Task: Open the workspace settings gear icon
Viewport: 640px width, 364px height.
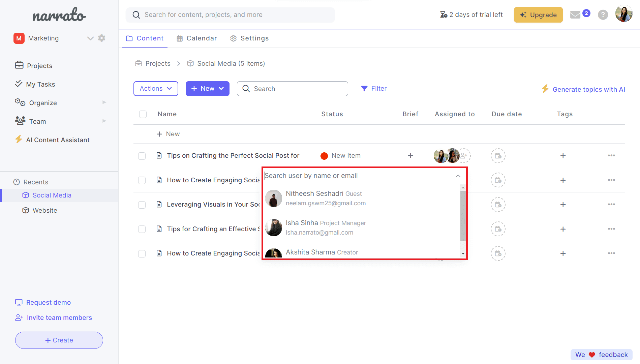Action: [101, 38]
